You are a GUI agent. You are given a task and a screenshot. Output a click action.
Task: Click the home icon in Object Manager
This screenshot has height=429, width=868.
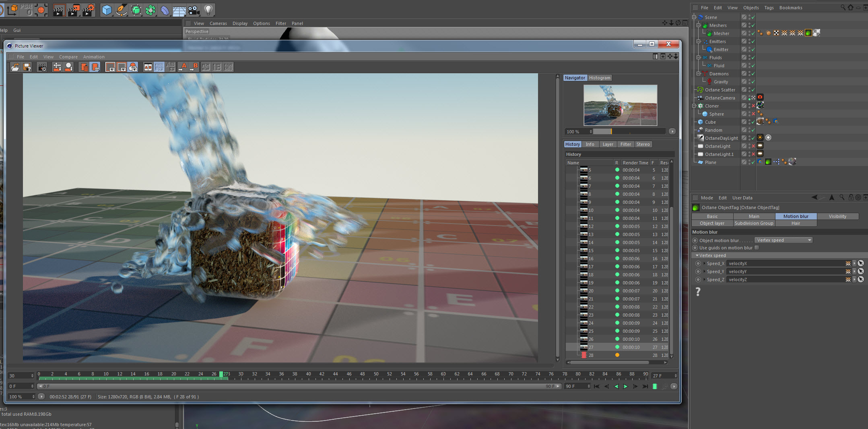(x=850, y=7)
